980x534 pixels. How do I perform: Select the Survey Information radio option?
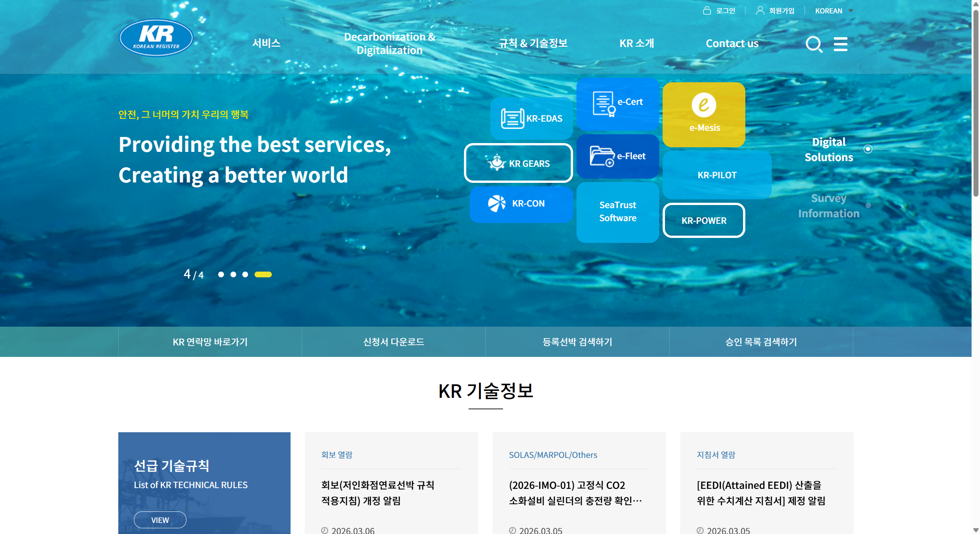(868, 205)
